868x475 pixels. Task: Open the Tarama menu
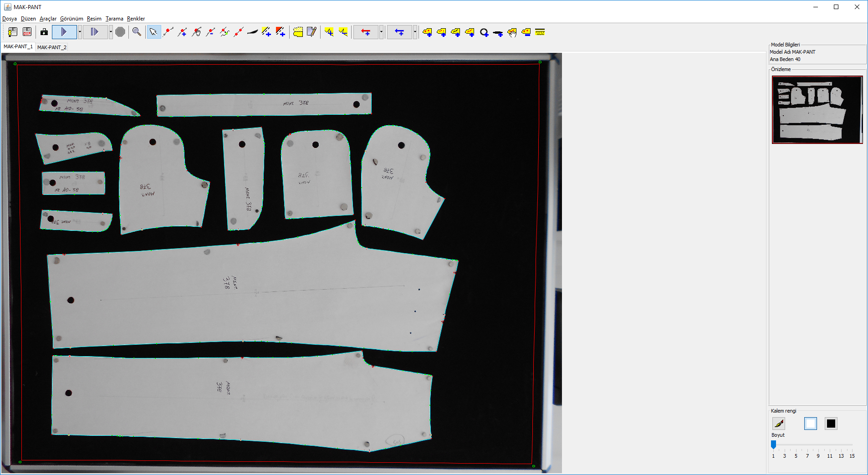pyautogui.click(x=114, y=19)
